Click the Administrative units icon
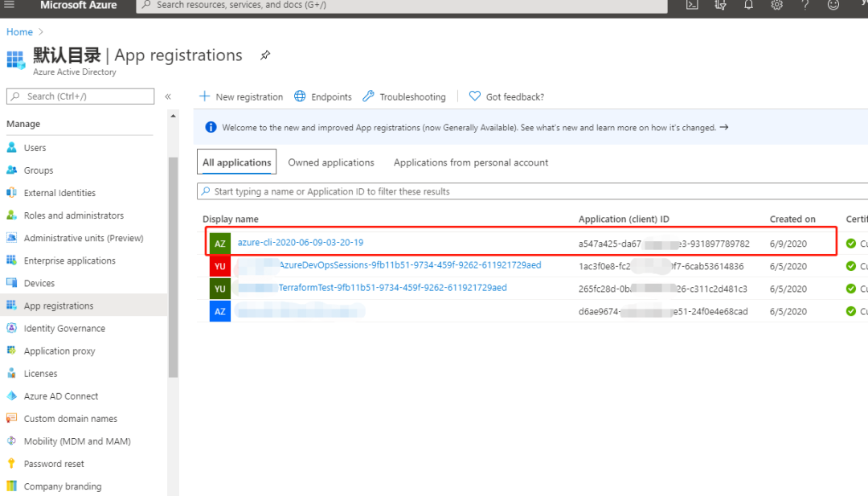Viewport: 868px width, 496px height. point(11,238)
